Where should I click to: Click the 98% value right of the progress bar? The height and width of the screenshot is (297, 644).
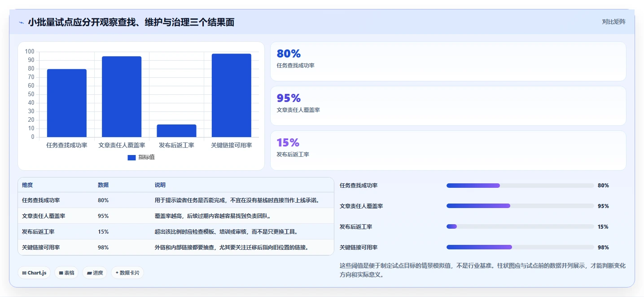coord(603,248)
